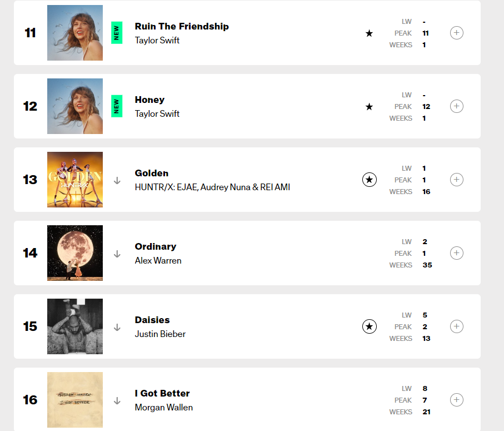This screenshot has height=431, width=504.
Task: Click the Ordinary moon album cover
Action: (x=75, y=253)
